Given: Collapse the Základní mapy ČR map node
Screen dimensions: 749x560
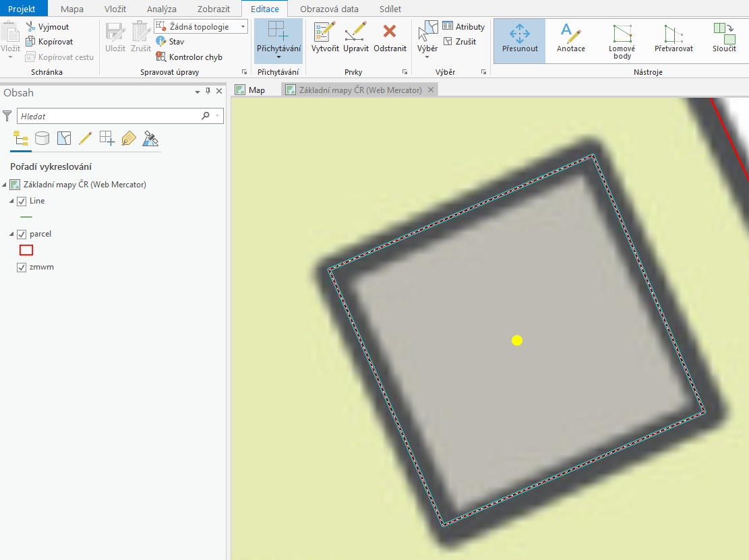Looking at the screenshot, I should [x=4, y=185].
